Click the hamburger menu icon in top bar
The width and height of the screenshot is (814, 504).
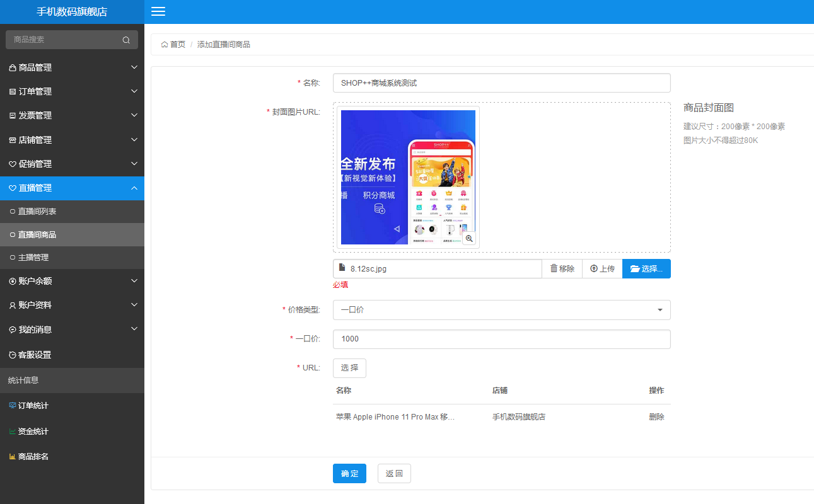click(158, 11)
